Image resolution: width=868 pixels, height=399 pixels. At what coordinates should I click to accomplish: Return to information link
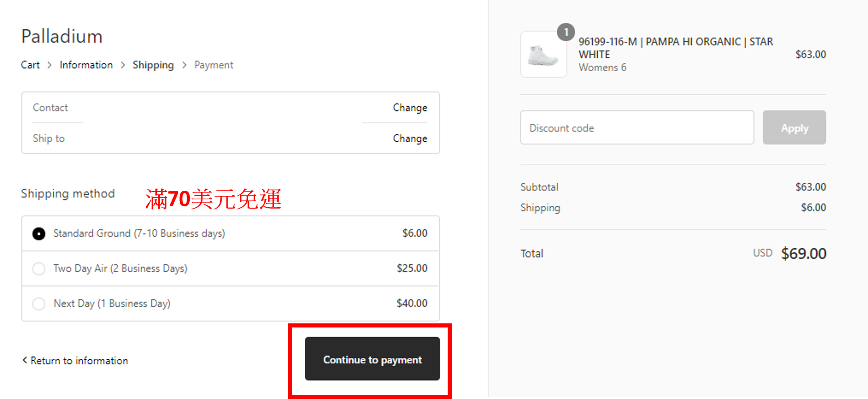pos(79,361)
